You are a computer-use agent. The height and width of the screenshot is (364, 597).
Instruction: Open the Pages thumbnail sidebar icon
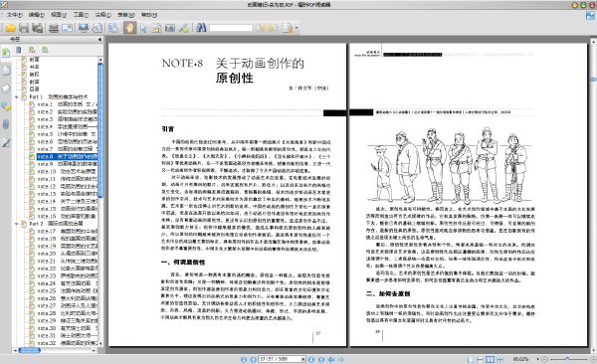[6, 71]
